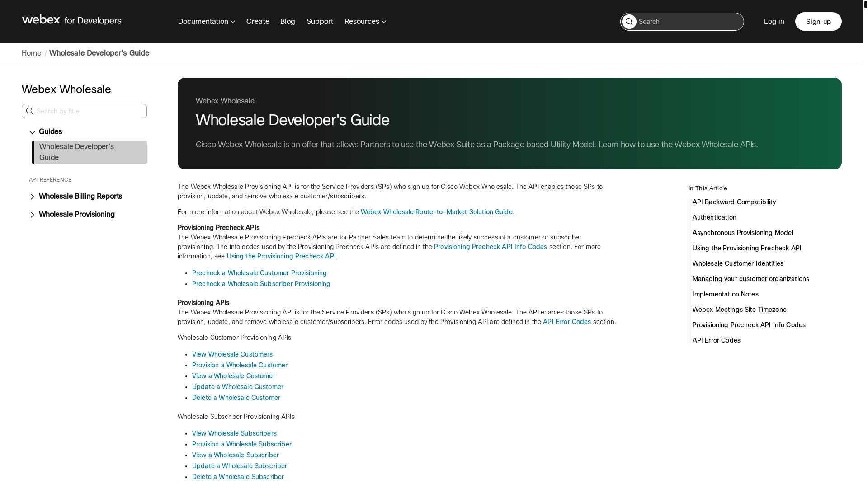Open API Error Codes inline link
Viewport: 868px width, 488px height.
[566, 322]
